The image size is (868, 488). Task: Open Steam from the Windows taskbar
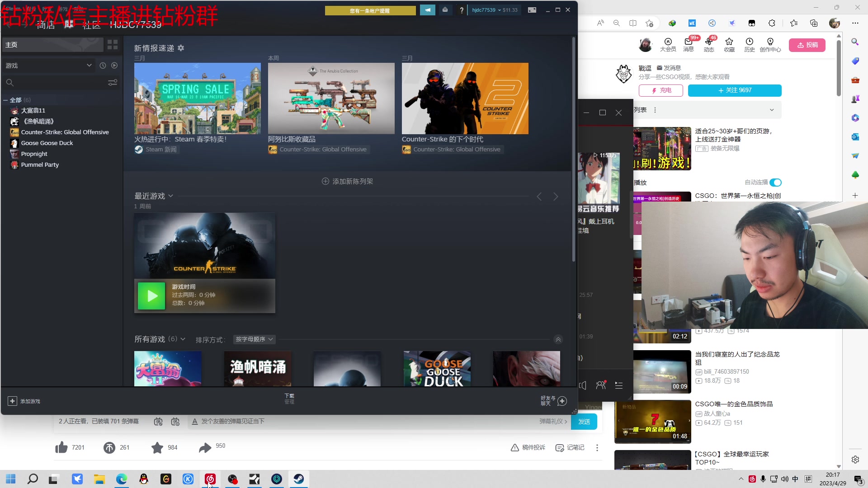299,479
